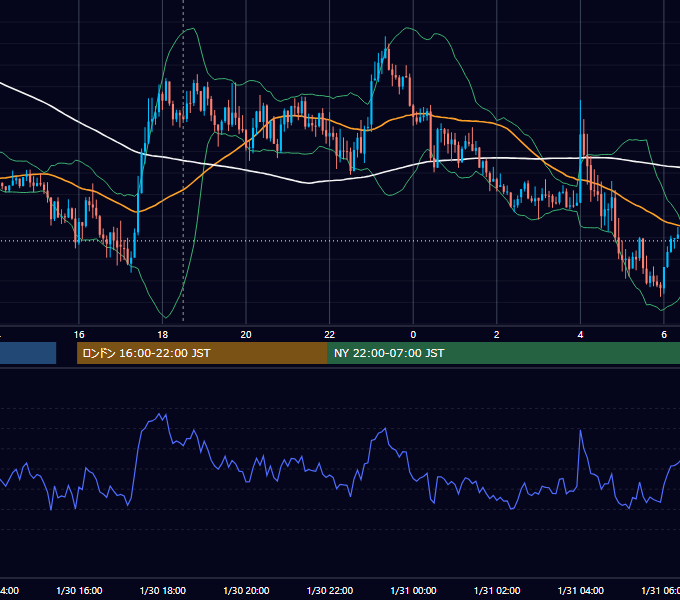This screenshot has height=600, width=680.
Task: Click the "6" hour label on upper axis
Action: pos(664,334)
